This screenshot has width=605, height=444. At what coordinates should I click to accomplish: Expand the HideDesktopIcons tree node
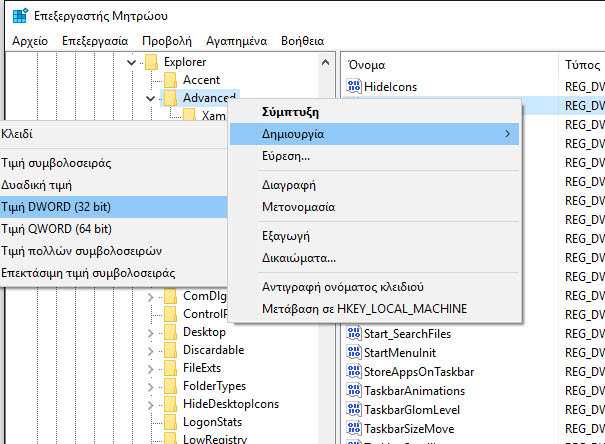pyautogui.click(x=150, y=405)
